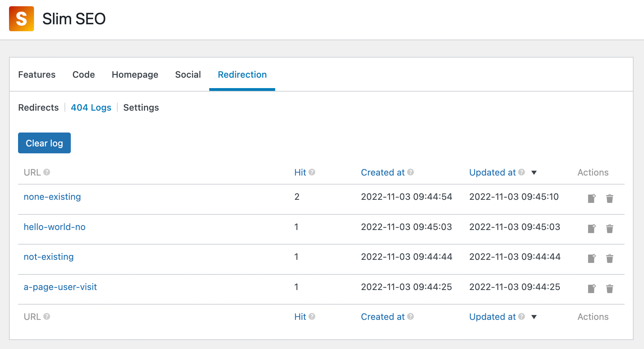Click the Slim SEO logo icon
The width and height of the screenshot is (644, 349).
(x=22, y=19)
